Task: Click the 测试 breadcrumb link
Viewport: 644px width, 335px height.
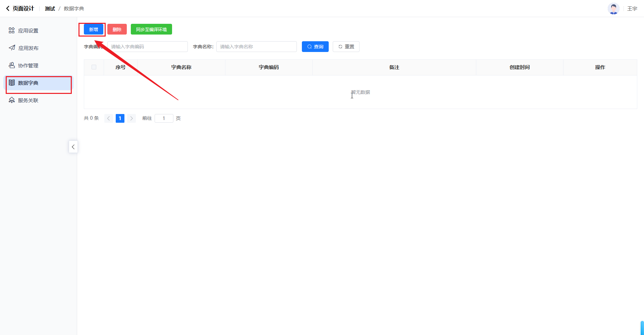Action: click(50, 9)
